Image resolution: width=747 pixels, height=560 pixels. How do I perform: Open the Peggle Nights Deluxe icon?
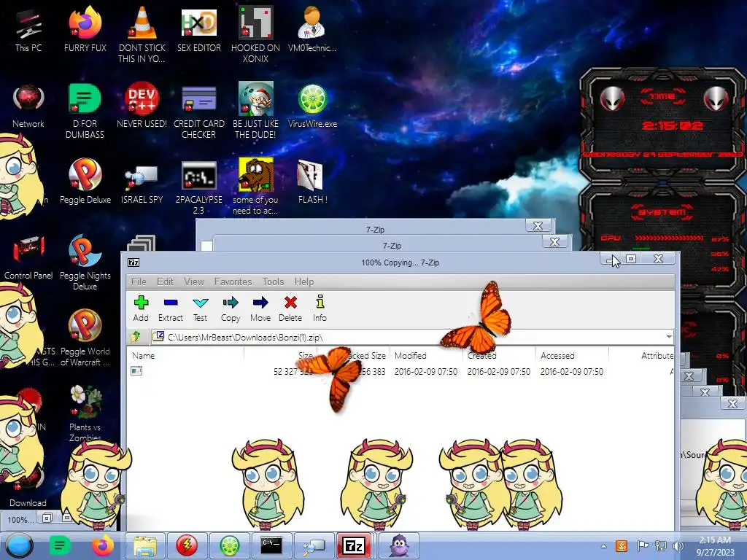coord(85,262)
